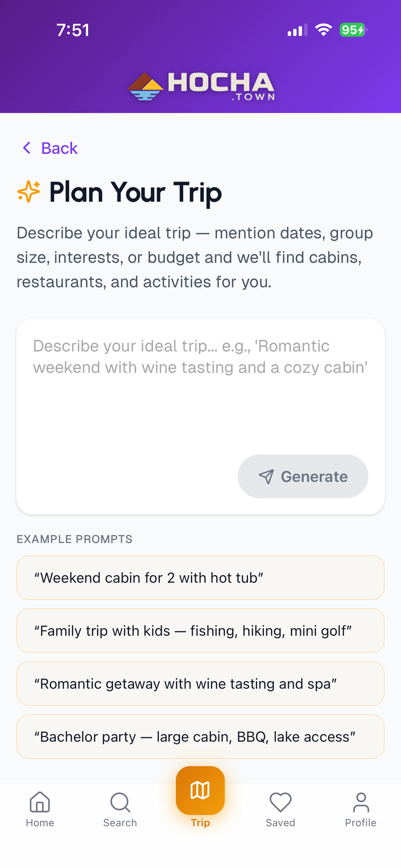401x868 pixels.
Task: Choose "Weekend cabin for 2 with hot tub" prompt
Action: 200,577
